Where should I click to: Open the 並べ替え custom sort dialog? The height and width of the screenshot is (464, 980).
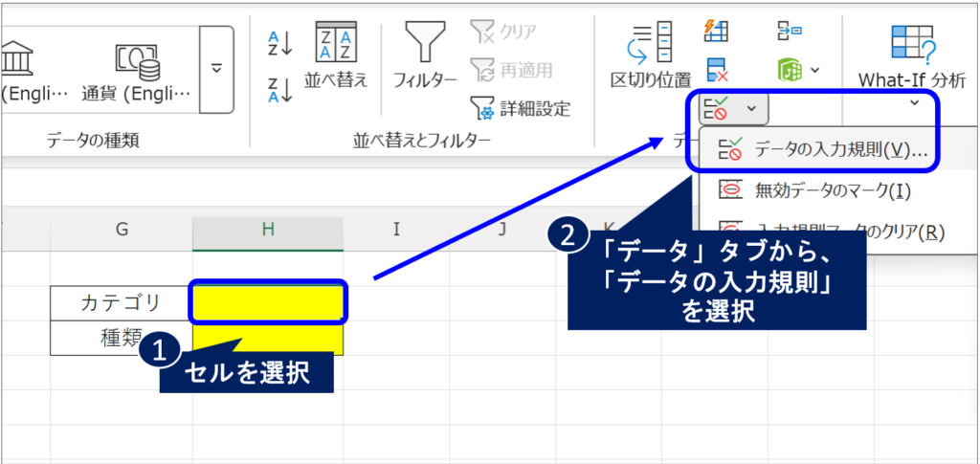335,55
